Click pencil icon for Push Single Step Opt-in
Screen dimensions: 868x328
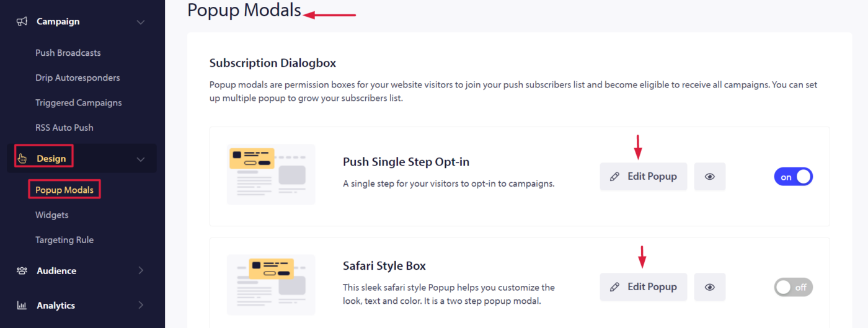coord(614,177)
